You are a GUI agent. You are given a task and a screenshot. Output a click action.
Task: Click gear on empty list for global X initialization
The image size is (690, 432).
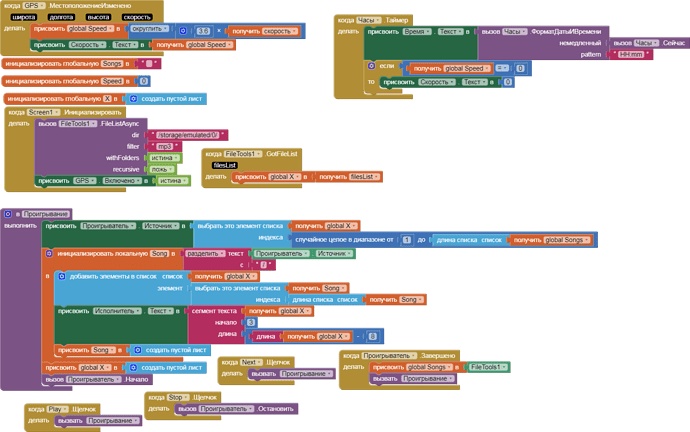point(133,99)
